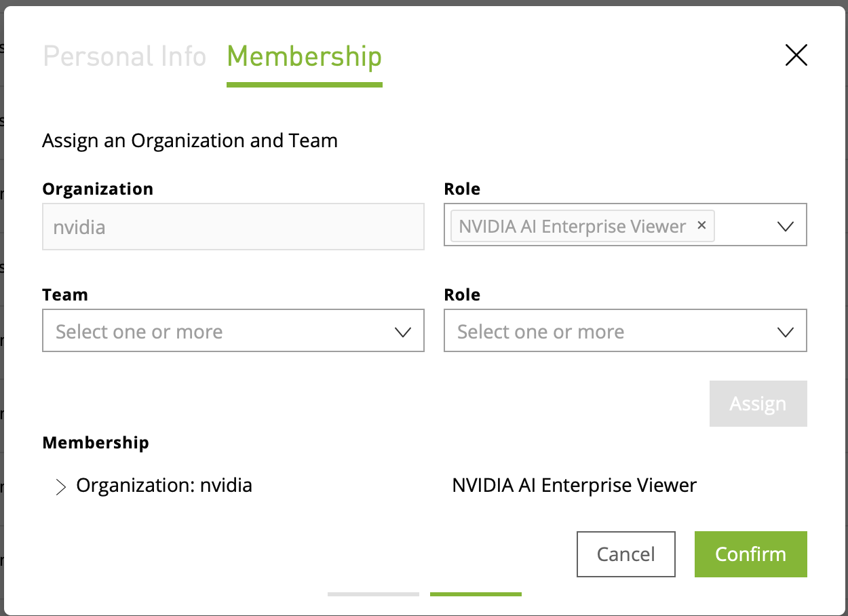Click the NVIDIA AI Enterprise Viewer membership text
848x616 pixels.
(x=574, y=485)
